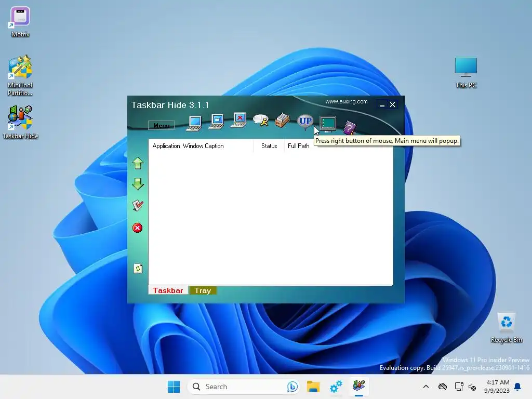Click the running yellow figure icon
This screenshot has height=399, width=532.
261,120
